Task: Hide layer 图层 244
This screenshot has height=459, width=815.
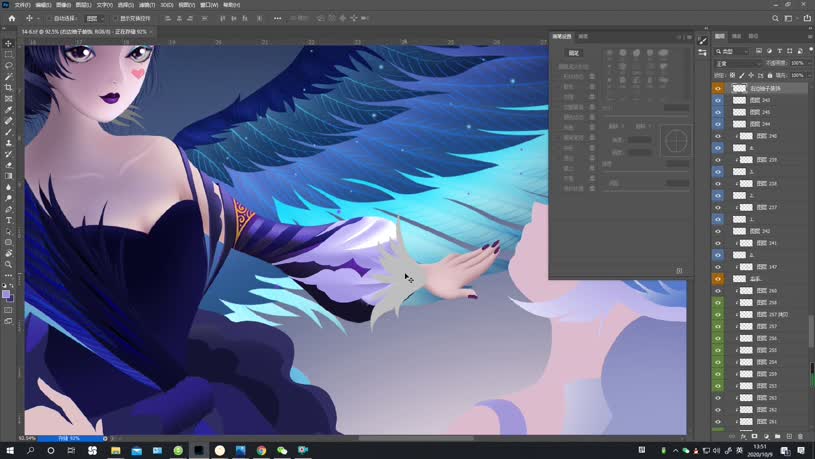Action: [718, 124]
